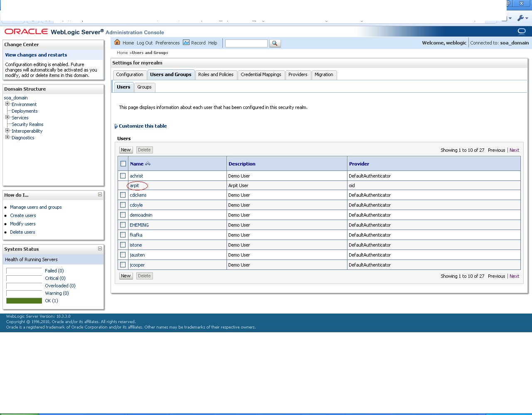The width and height of the screenshot is (532, 415).
Task: Check the jausten user checkbox
Action: [x=123, y=254]
